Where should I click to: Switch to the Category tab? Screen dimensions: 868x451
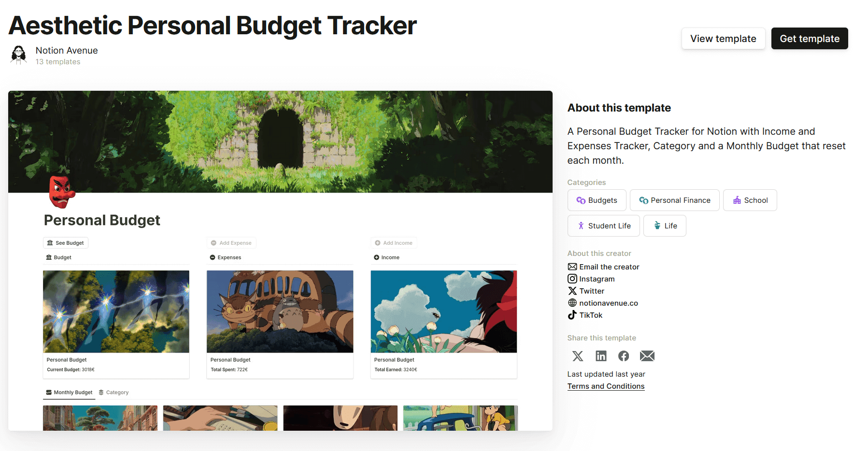(114, 393)
